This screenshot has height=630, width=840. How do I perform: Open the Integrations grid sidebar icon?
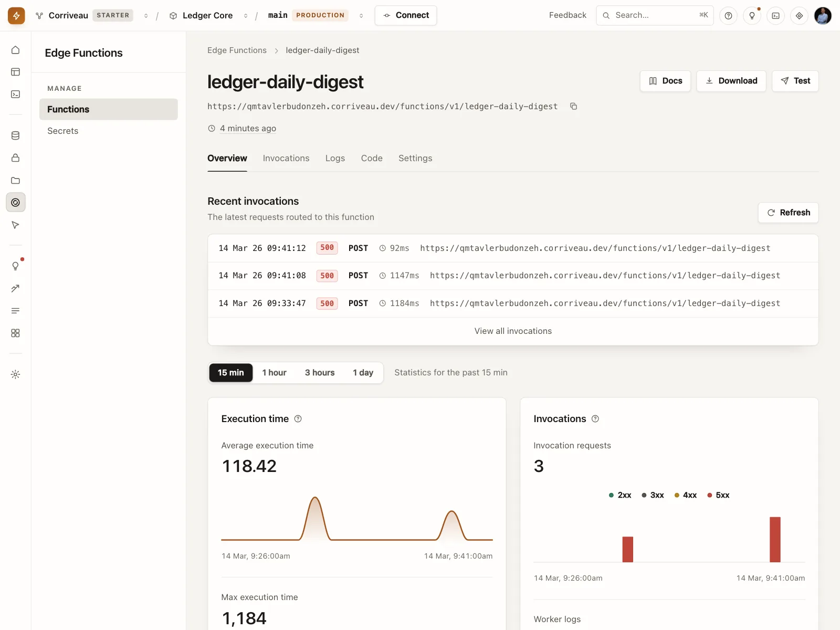(16, 333)
